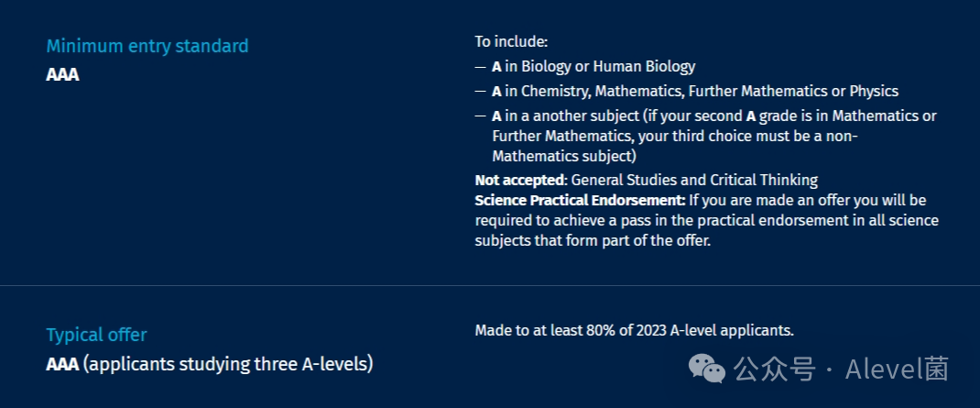The height and width of the screenshot is (408, 980).
Task: Click 'subjects that form part of the offer' line
Action: click(593, 240)
